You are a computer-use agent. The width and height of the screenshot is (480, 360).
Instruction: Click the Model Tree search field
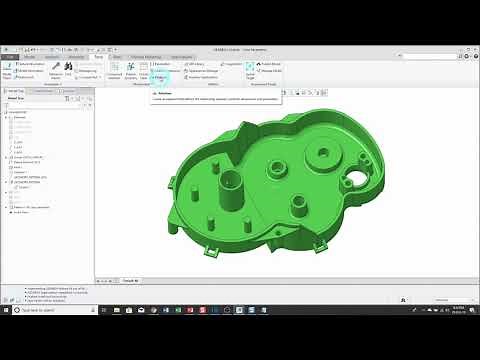point(43,106)
